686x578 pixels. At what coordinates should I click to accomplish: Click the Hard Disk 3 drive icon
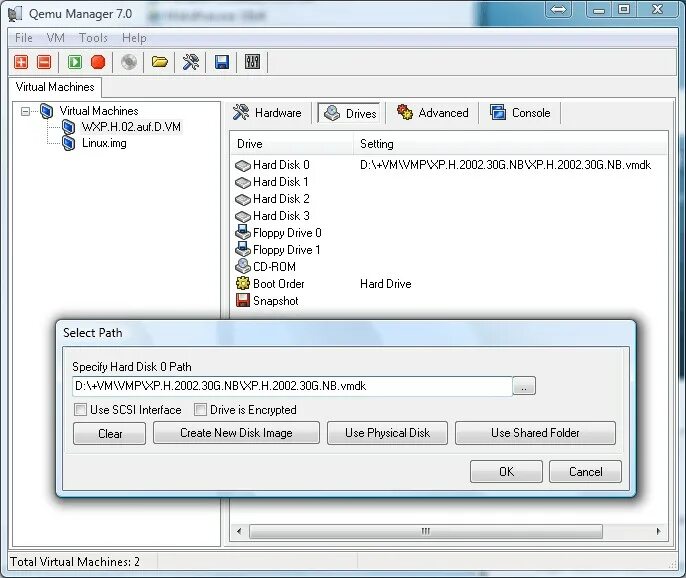pyautogui.click(x=243, y=217)
